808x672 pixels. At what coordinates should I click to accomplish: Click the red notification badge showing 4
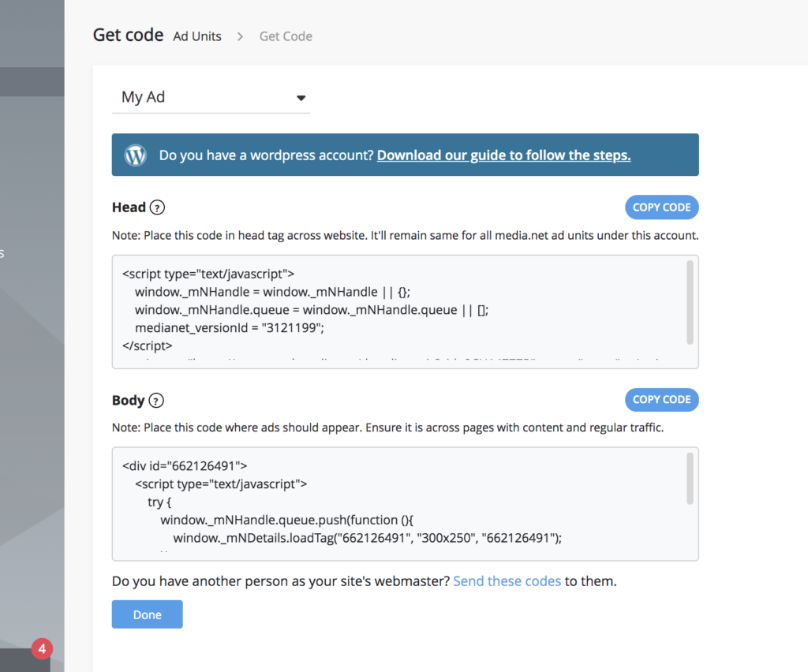(43, 649)
